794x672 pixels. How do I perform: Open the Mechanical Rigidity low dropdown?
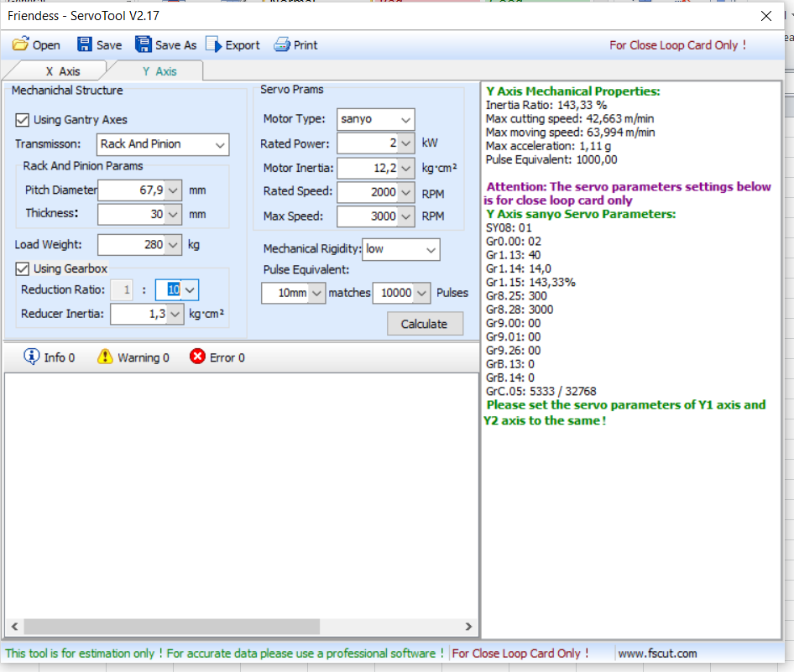click(401, 249)
